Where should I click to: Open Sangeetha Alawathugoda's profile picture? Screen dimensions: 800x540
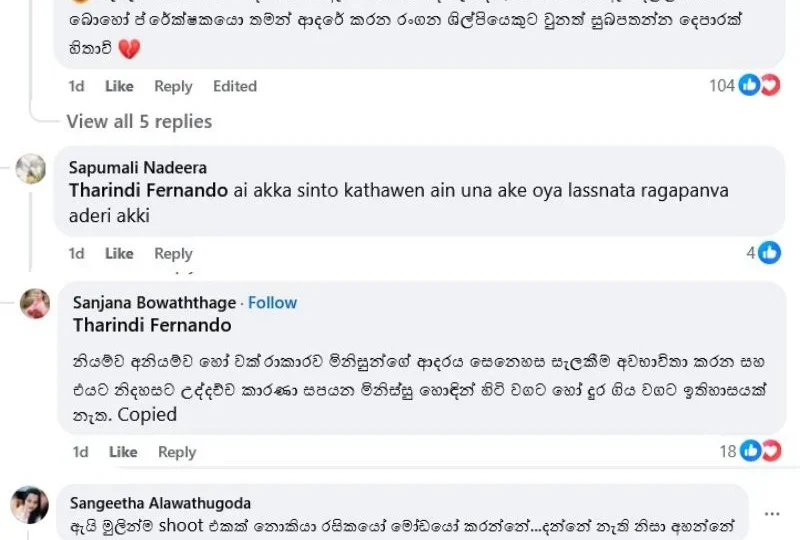click(29, 504)
